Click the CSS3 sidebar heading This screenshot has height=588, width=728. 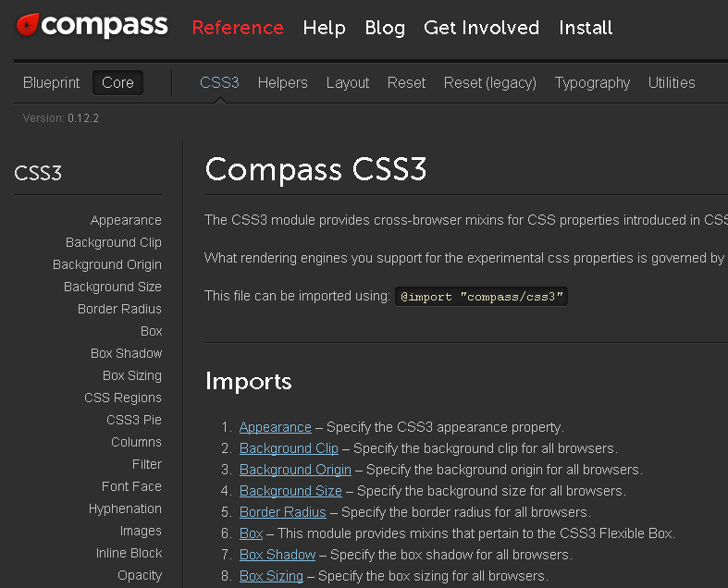click(x=38, y=173)
